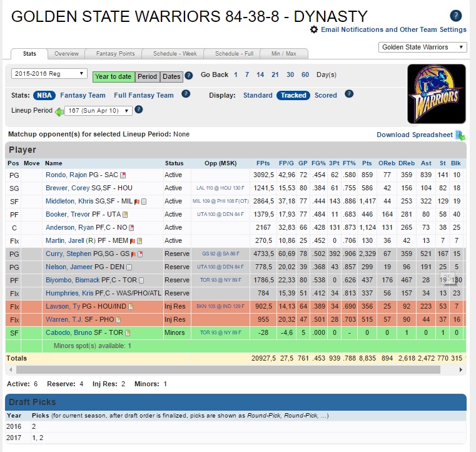The image size is (476, 452).
Task: Switch stats to Full Fantasy Team
Action: coord(144,95)
